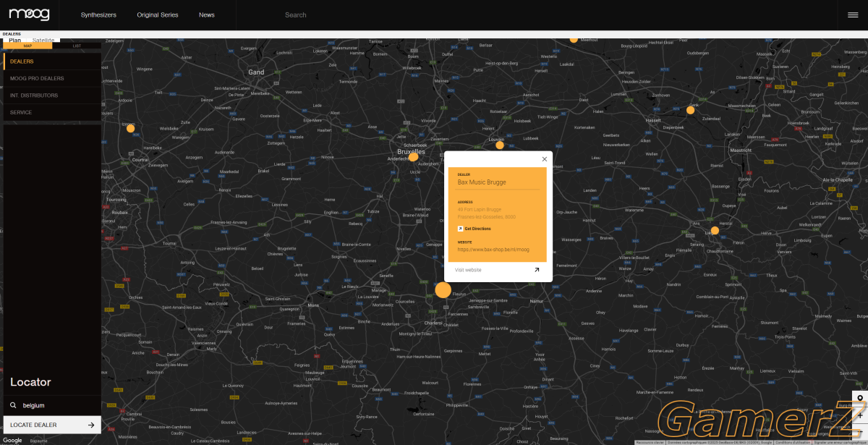Screen dimensions: 868x445
Task: Select SERVICE category
Action: coord(52,112)
